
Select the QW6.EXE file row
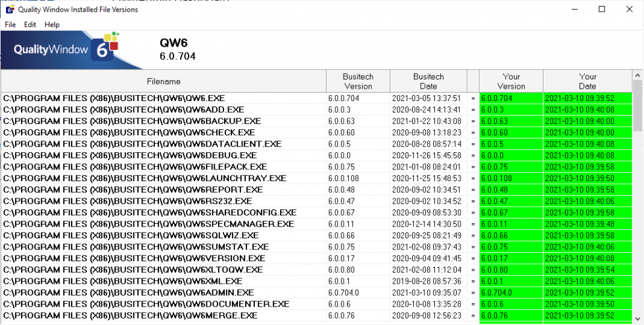(316, 98)
